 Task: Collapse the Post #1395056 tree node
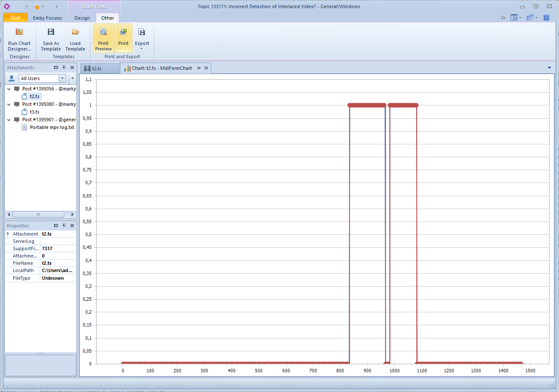click(x=9, y=89)
